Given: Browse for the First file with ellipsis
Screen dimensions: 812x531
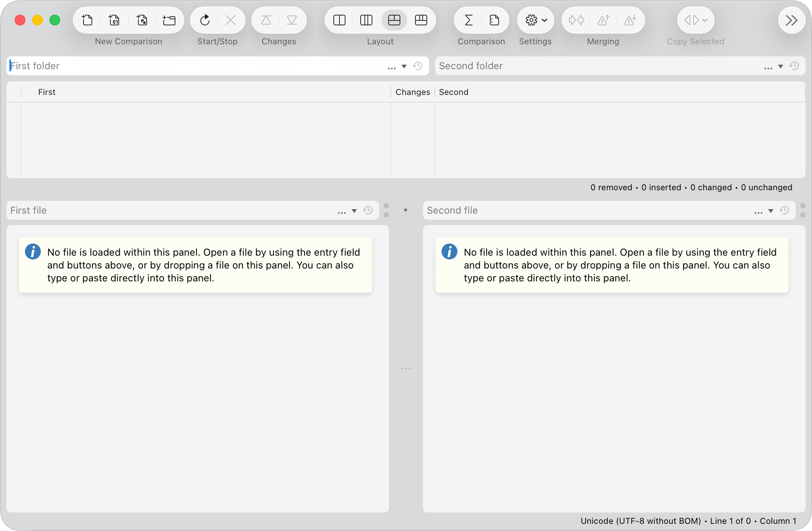Looking at the screenshot, I should 342,212.
